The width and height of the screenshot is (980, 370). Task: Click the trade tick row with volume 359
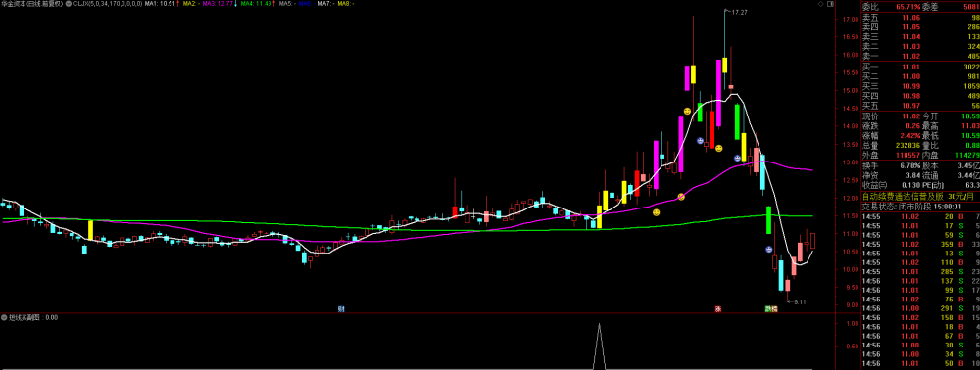[920, 244]
